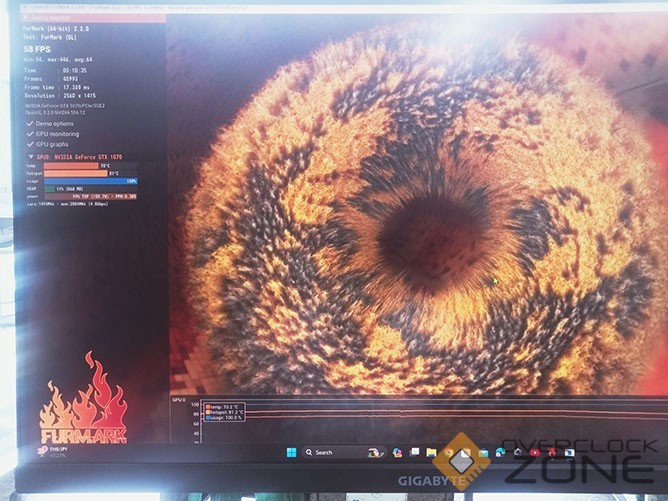The height and width of the screenshot is (501, 668).
Task: Collapse the GPU0 NVIDIA GeForce GTX 1070 section
Action: [31, 156]
